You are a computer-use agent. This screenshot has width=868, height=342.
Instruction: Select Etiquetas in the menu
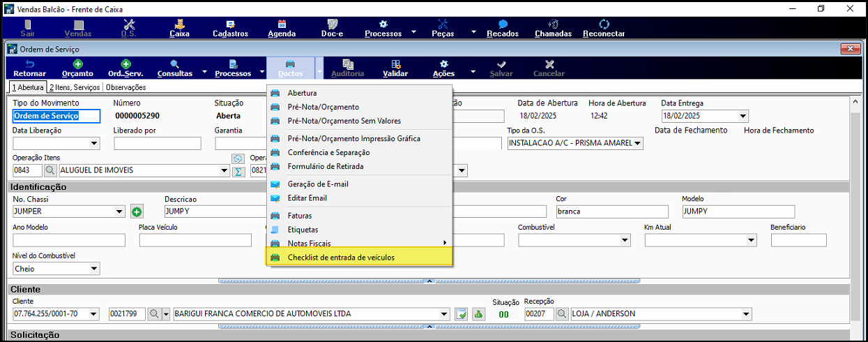(x=360, y=230)
